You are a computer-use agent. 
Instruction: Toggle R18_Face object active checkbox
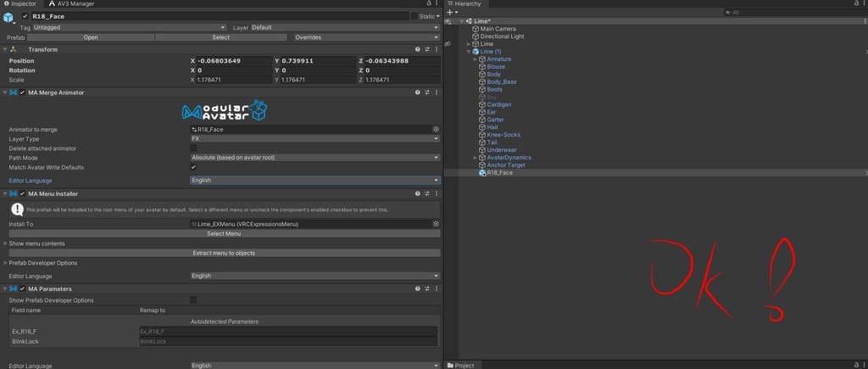[x=25, y=16]
